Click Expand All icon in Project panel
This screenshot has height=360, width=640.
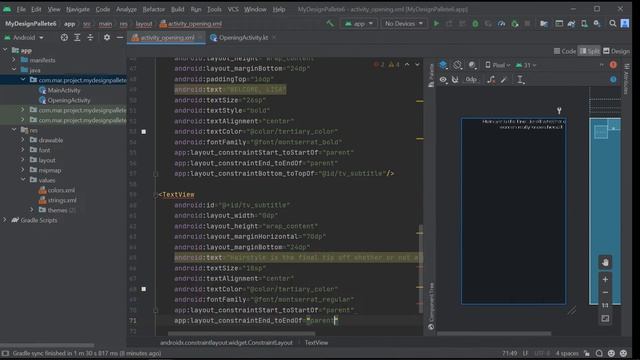[77, 38]
